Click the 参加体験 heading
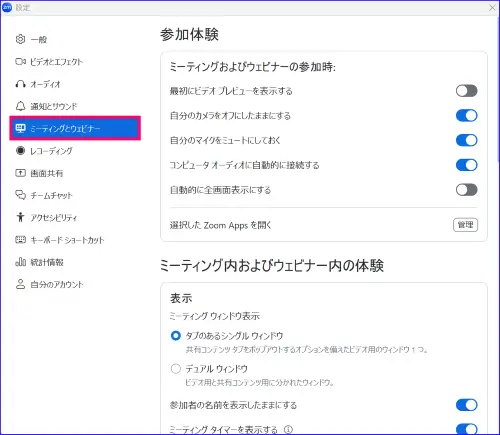This screenshot has width=500, height=435. 189,35
